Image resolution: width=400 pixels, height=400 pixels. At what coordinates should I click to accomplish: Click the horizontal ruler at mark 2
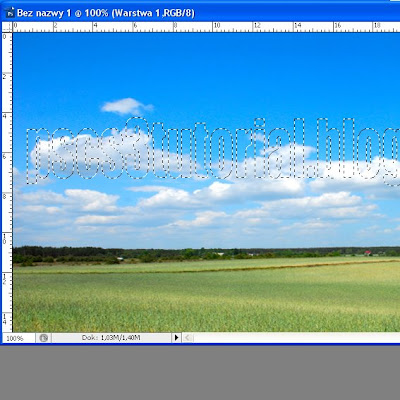(55, 27)
